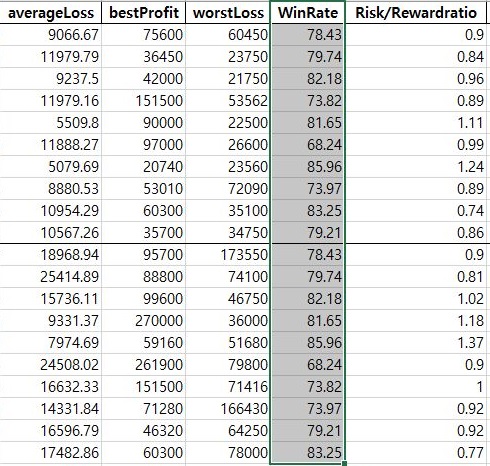Select WinRate 85.96 in the 5079.69 row

pyautogui.click(x=307, y=167)
